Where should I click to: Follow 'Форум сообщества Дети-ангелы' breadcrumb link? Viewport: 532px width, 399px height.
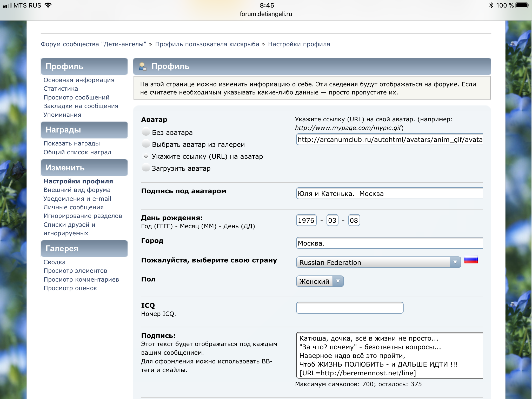point(93,44)
